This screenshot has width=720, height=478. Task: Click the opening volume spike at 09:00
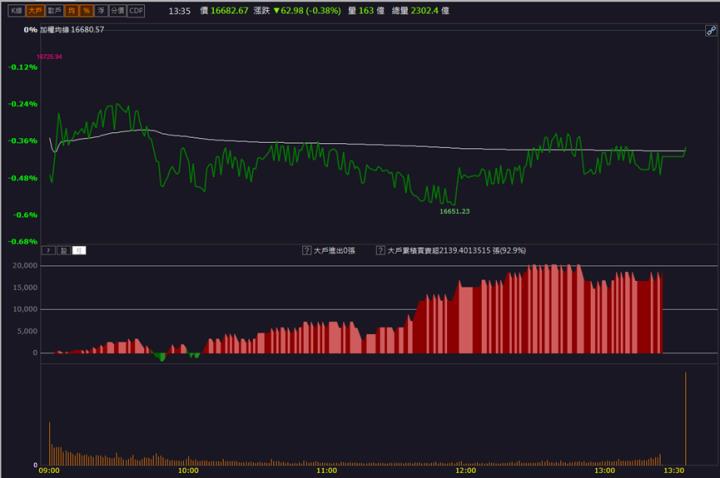coord(50,443)
